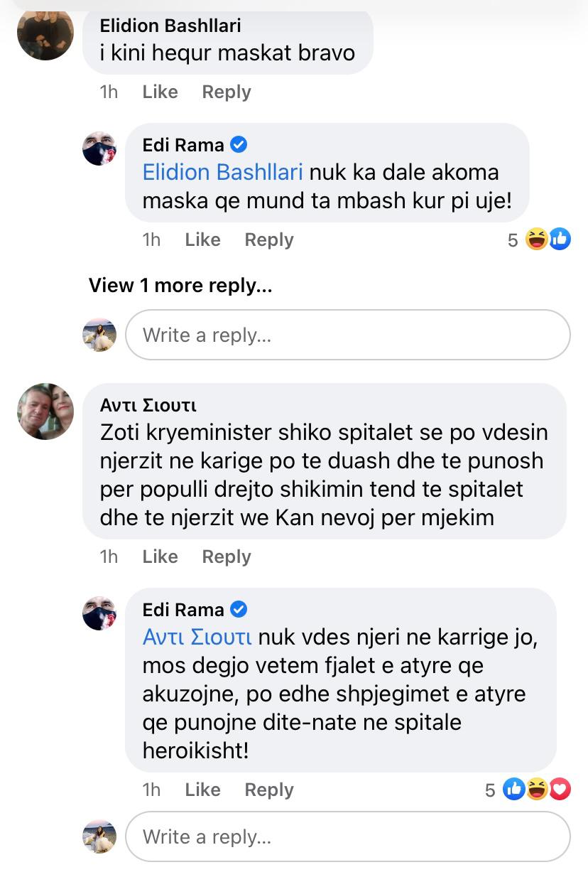Like Elidion Bashllari's comment
The height and width of the screenshot is (877, 588).
[x=160, y=92]
